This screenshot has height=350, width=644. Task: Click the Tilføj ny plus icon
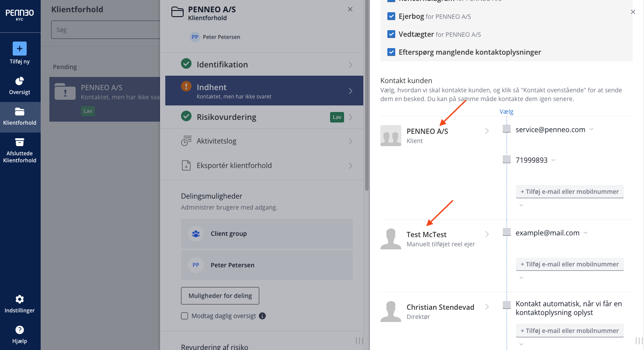click(20, 49)
